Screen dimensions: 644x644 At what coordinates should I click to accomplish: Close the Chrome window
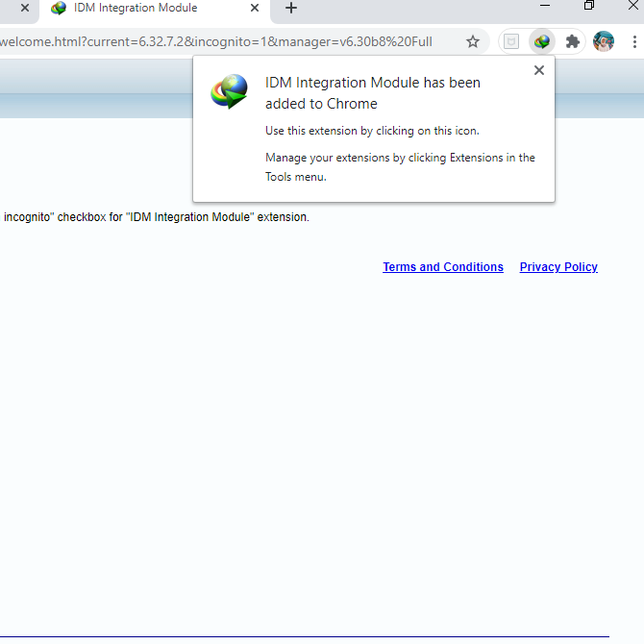633,6
